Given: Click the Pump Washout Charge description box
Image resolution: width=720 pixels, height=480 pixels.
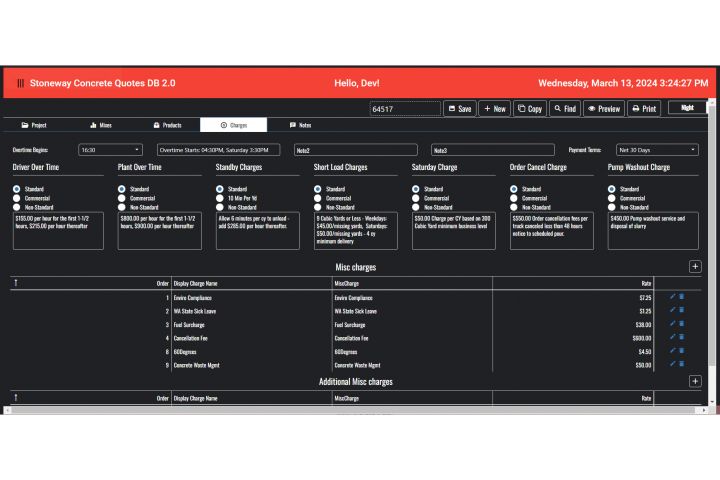Looking at the screenshot, I should click(x=653, y=231).
